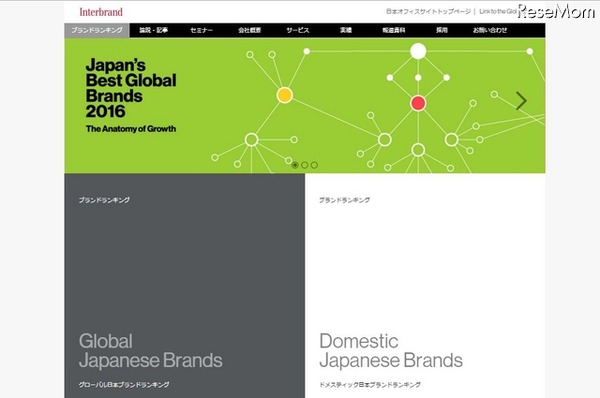Select the first carousel dot indicator

295,165
